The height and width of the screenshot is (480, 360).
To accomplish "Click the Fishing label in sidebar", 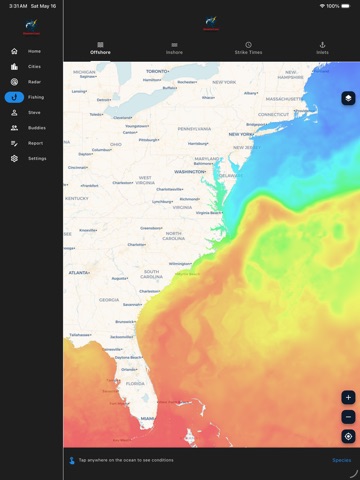I will pyautogui.click(x=36, y=97).
